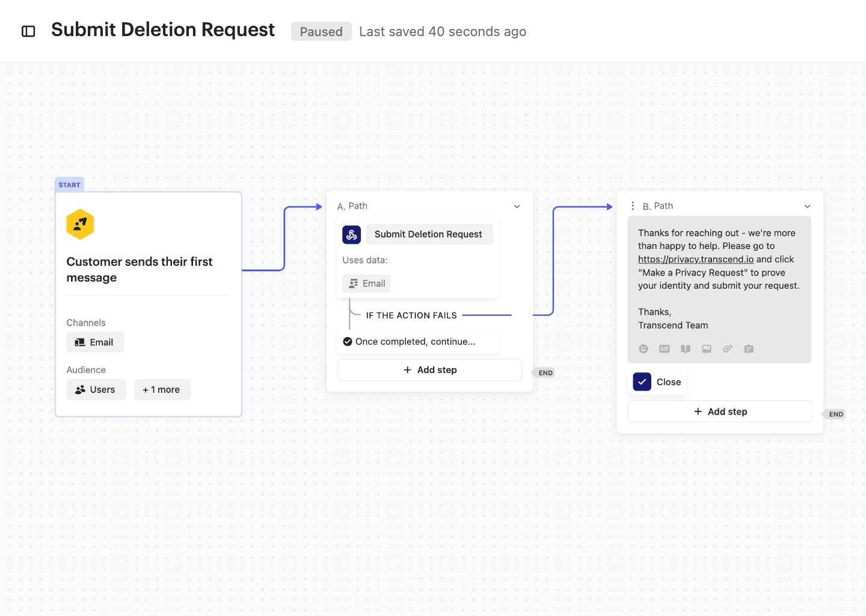Open the knowledge base article inserter

pos(685,348)
